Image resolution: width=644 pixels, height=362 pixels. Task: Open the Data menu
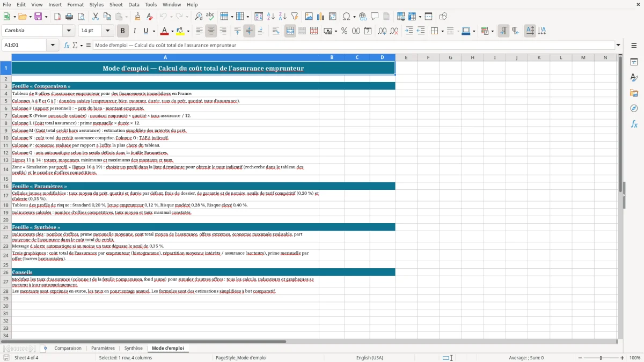tap(134, 4)
